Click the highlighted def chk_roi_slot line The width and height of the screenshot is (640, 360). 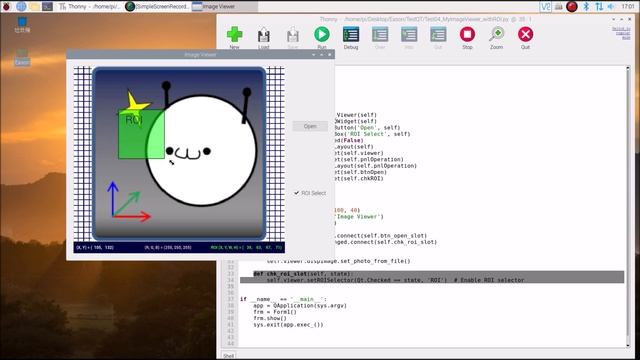coord(302,274)
